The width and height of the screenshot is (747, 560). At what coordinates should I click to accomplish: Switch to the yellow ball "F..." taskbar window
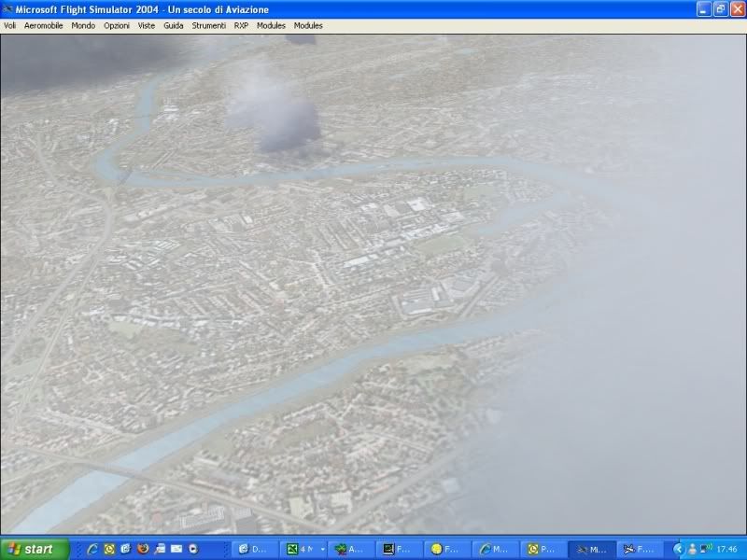click(447, 549)
